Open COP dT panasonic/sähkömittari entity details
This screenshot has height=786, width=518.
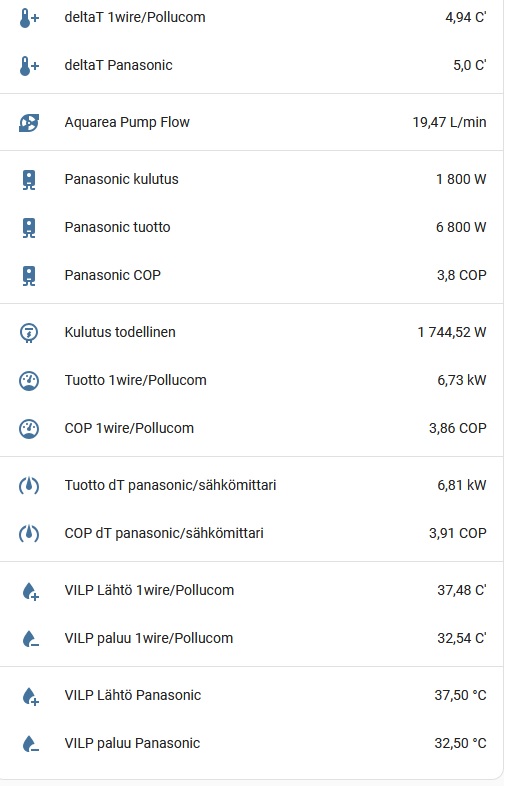click(252, 533)
